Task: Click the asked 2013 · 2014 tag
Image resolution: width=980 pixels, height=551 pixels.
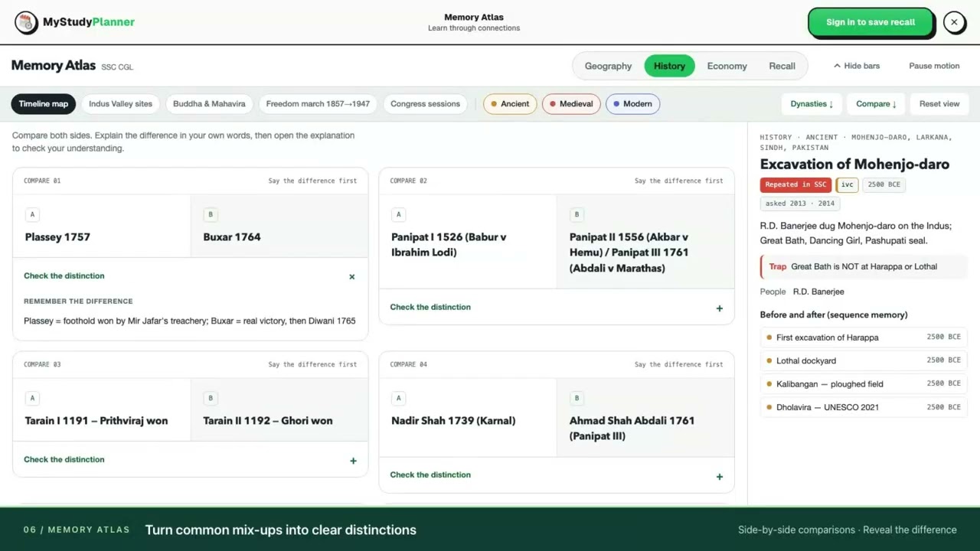Action: (800, 204)
